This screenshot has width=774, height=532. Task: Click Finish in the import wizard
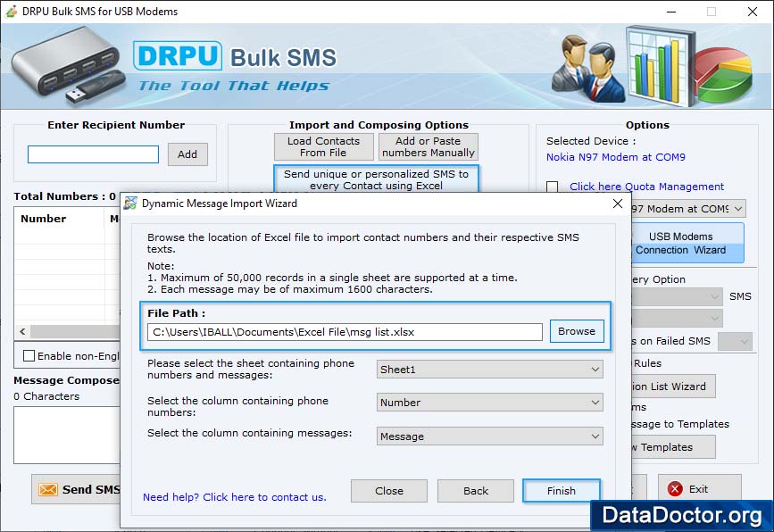(562, 491)
